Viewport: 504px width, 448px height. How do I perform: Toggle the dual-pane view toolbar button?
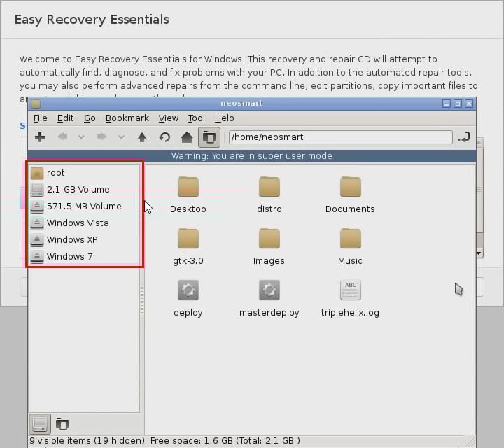click(209, 137)
